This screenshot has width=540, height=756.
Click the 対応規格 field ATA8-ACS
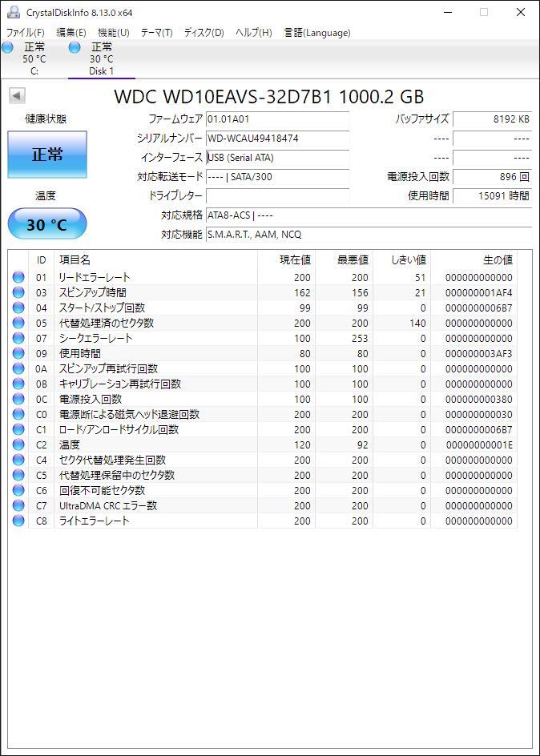369,215
